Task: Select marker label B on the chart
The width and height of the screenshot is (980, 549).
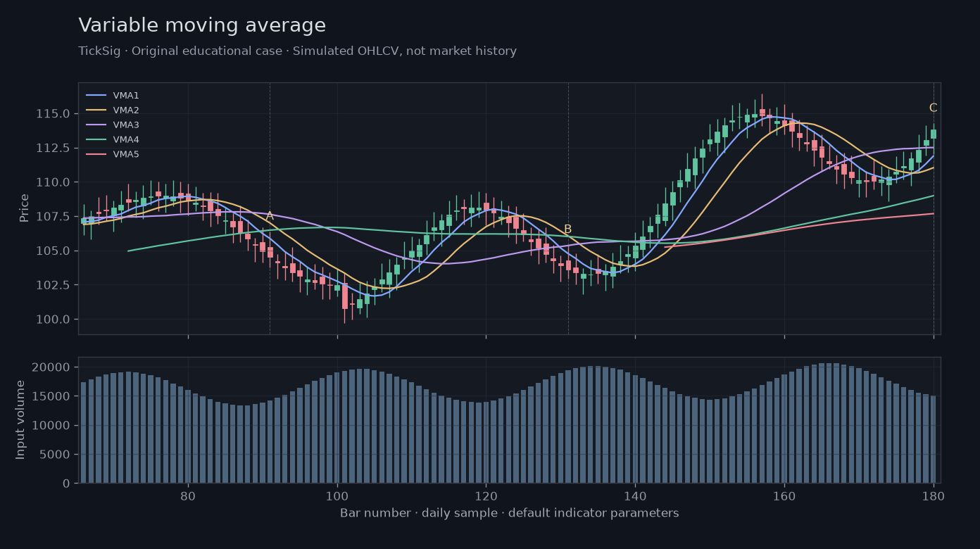Action: (567, 229)
